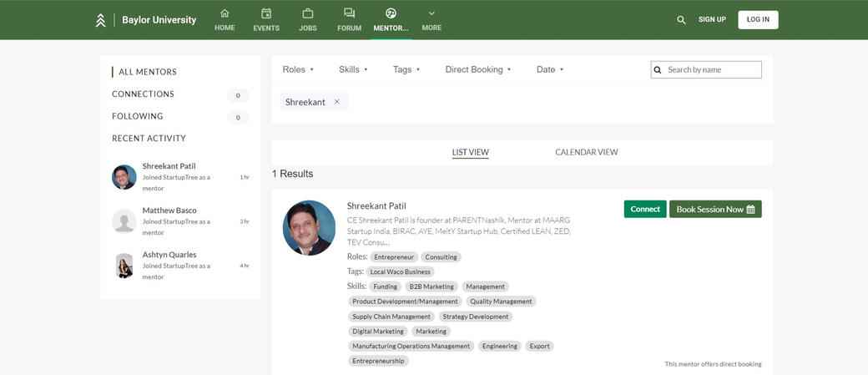This screenshot has width=868, height=375.
Task: Click the Strategy Development skill tag
Action: click(476, 317)
